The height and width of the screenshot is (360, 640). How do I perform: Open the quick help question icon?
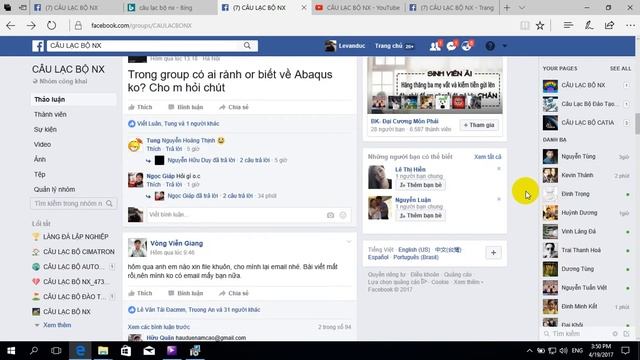coord(490,46)
